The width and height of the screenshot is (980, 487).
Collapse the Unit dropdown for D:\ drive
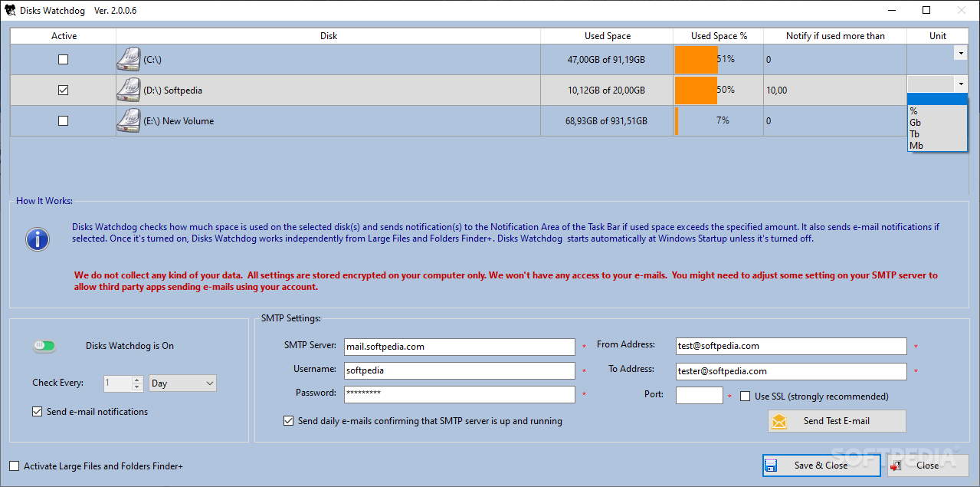coord(959,84)
